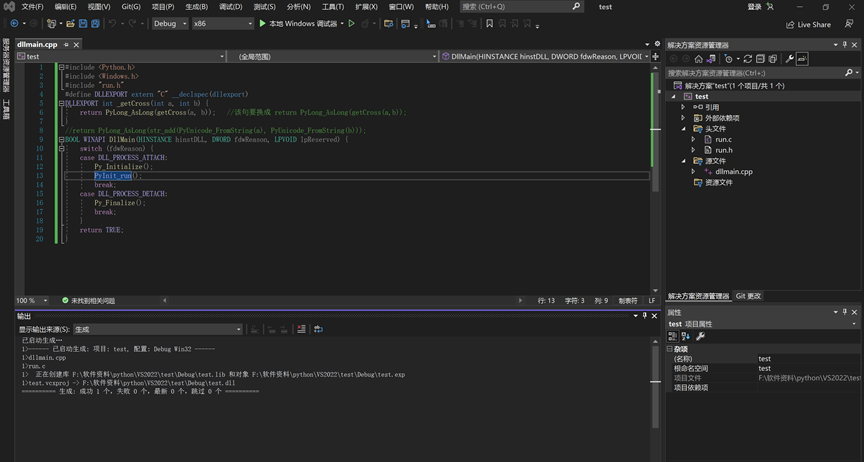Toggle preview selected items icon in Solution Explorer
The width and height of the screenshot is (864, 462).
point(802,59)
